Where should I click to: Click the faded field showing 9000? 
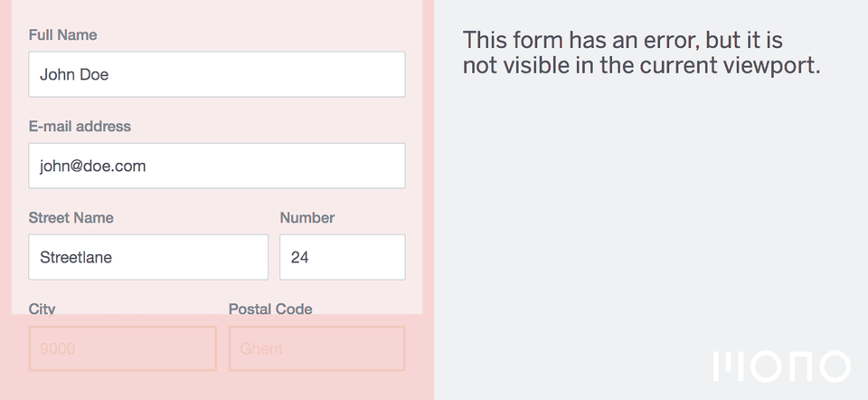click(x=123, y=348)
